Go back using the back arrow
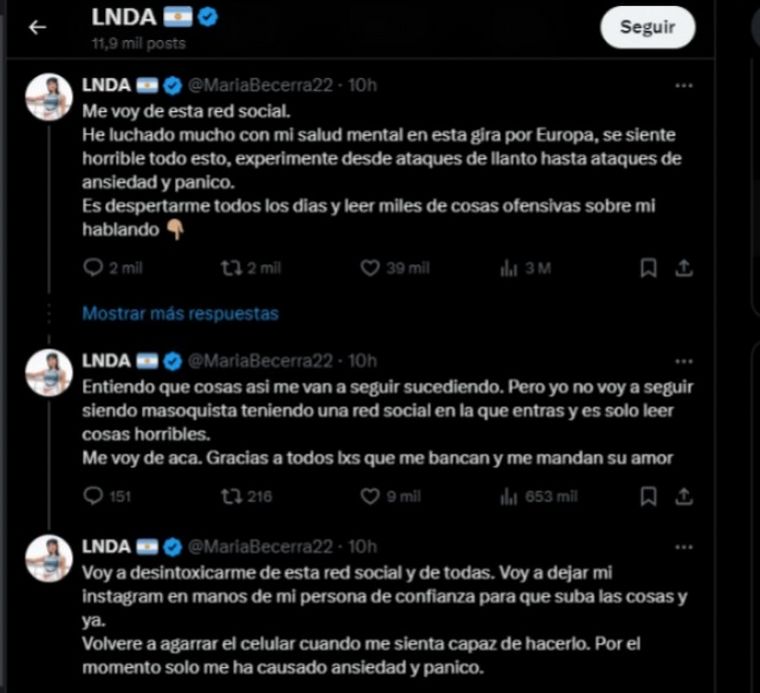 tap(38, 27)
